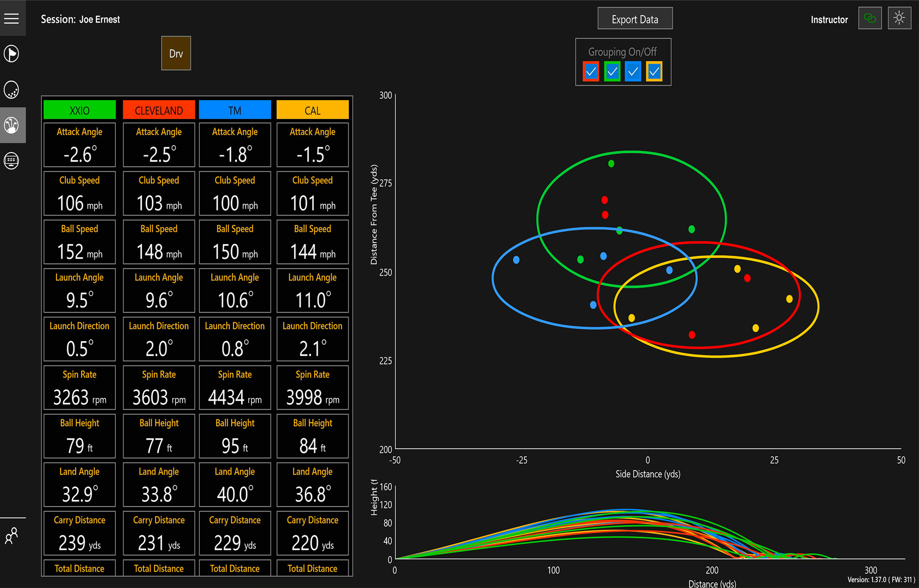Click the Instructor label

pos(829,20)
